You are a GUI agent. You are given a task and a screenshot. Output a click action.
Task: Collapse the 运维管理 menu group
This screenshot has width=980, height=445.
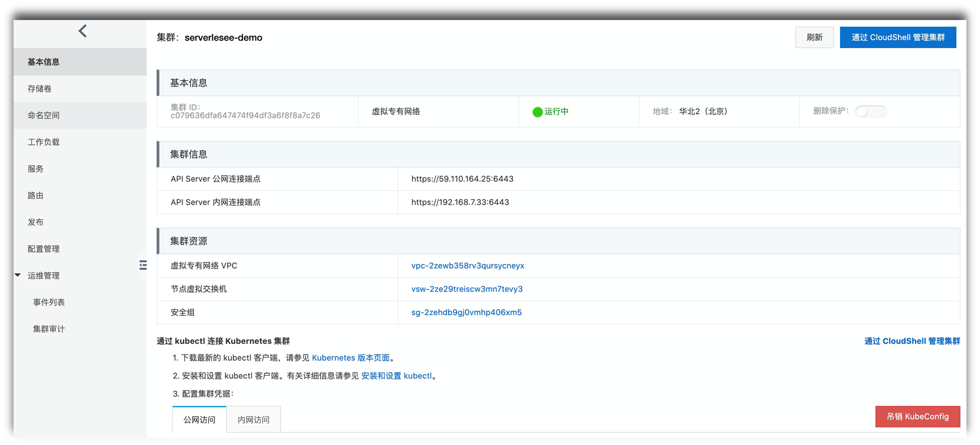18,275
